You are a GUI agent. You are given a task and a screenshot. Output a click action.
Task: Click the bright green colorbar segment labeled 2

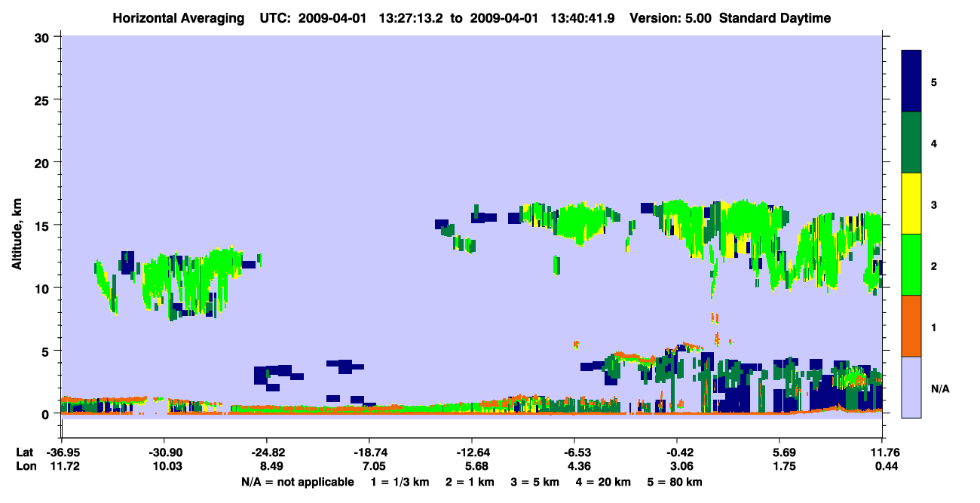point(912,265)
